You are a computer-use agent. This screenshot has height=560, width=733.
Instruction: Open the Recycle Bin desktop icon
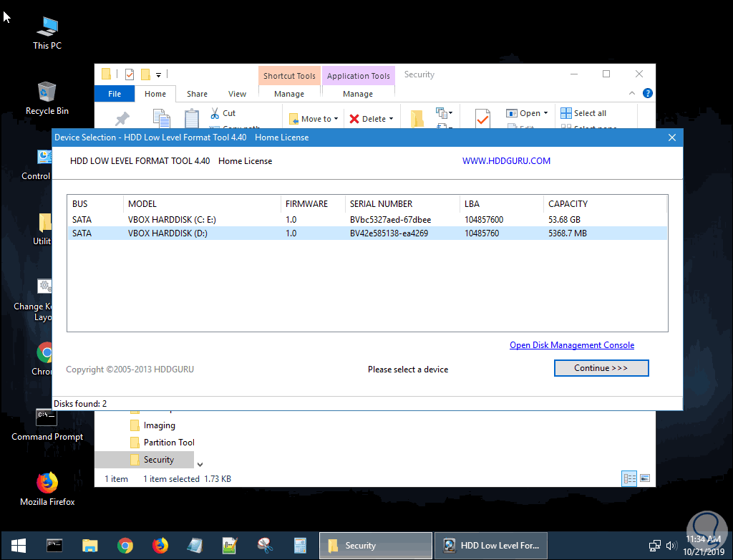(x=47, y=99)
